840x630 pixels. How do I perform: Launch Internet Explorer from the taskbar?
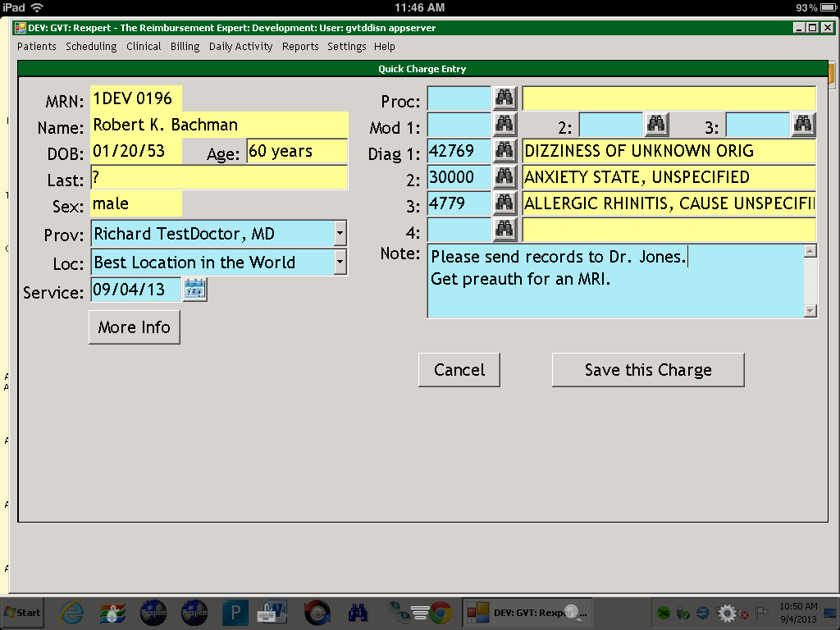pyautogui.click(x=71, y=612)
